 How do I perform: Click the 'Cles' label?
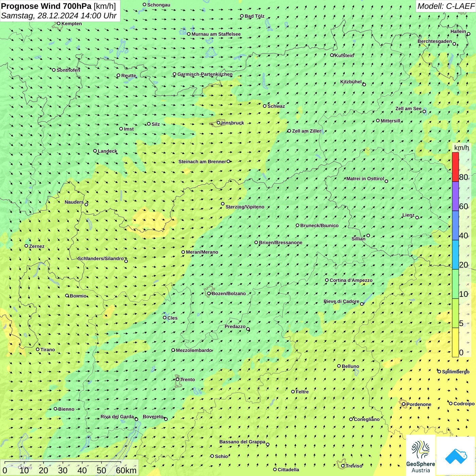(172, 318)
